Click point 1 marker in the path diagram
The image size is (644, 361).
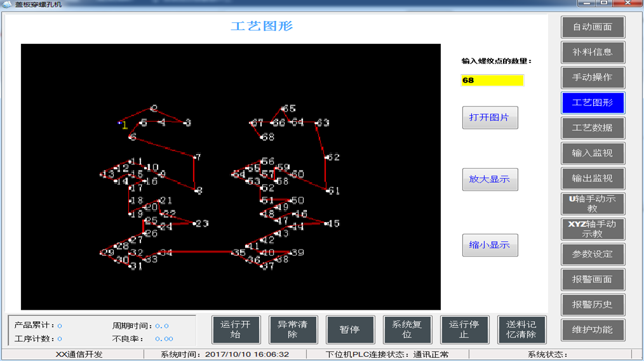click(x=121, y=124)
